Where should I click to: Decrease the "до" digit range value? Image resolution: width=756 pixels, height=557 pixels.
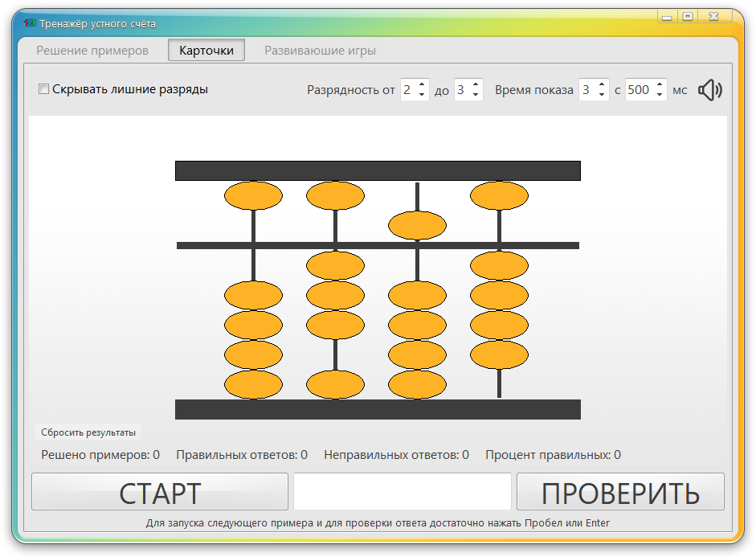tap(476, 94)
